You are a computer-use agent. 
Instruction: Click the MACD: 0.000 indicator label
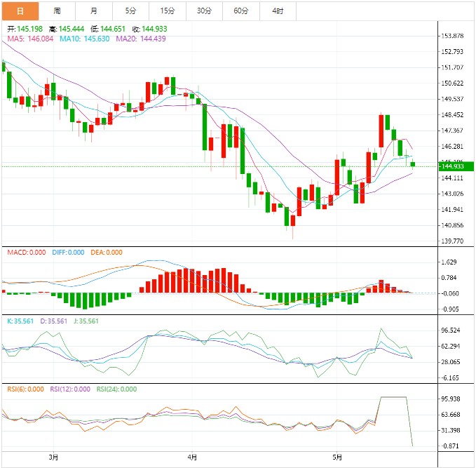coord(27,253)
